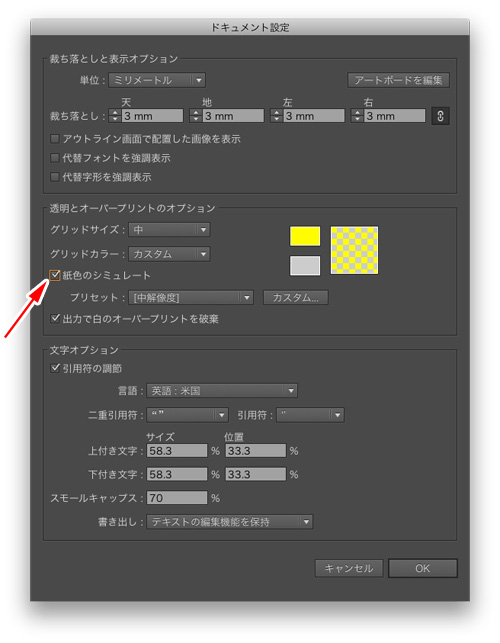The height and width of the screenshot is (643, 500).
Task: Click the 右 bleed stepper arrows
Action: point(357,116)
